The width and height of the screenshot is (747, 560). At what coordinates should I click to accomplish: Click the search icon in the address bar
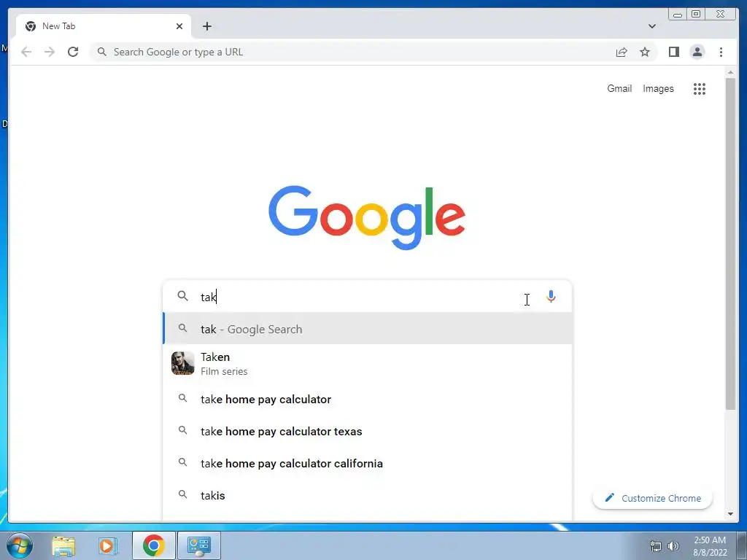click(101, 52)
